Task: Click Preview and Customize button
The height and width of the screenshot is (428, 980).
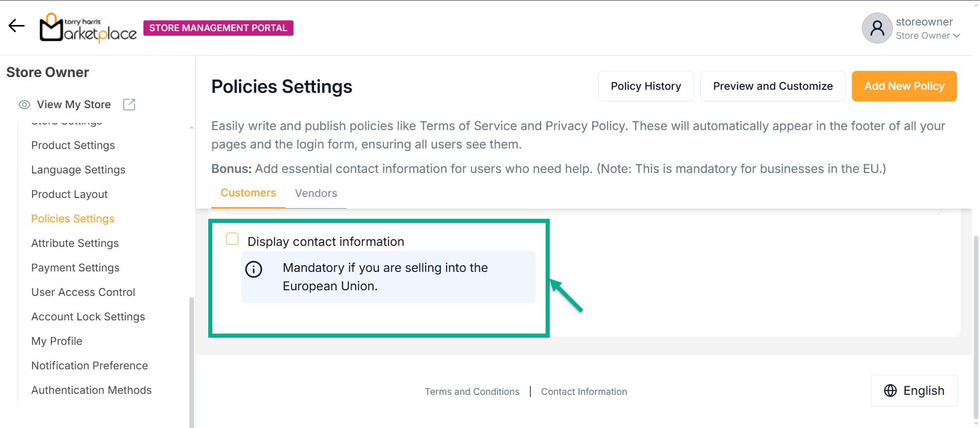Action: click(773, 86)
